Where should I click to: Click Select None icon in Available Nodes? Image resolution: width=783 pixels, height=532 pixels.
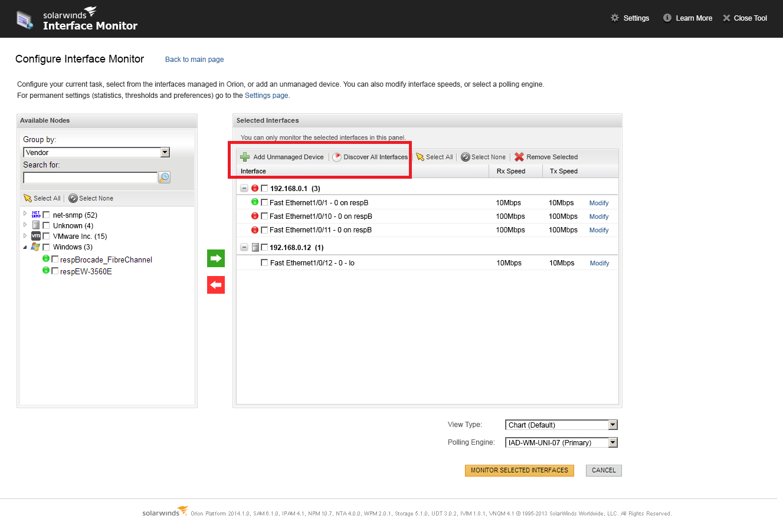coord(73,198)
